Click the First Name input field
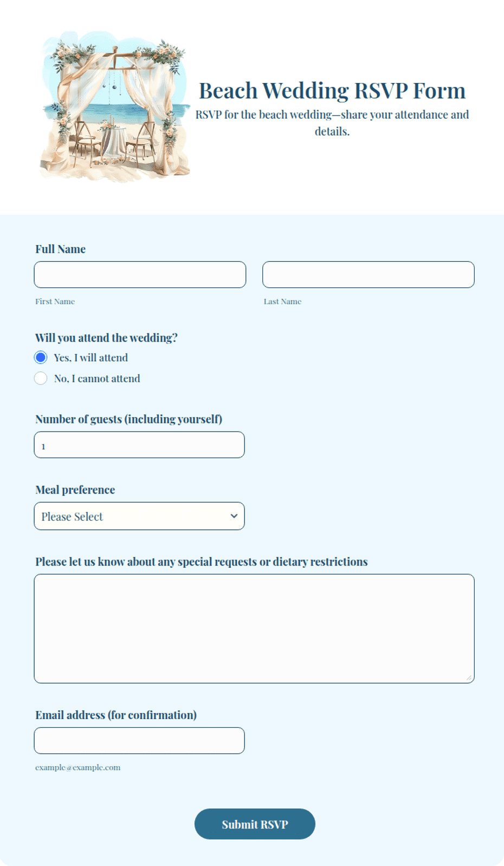The width and height of the screenshot is (504, 866). pyautogui.click(x=140, y=274)
